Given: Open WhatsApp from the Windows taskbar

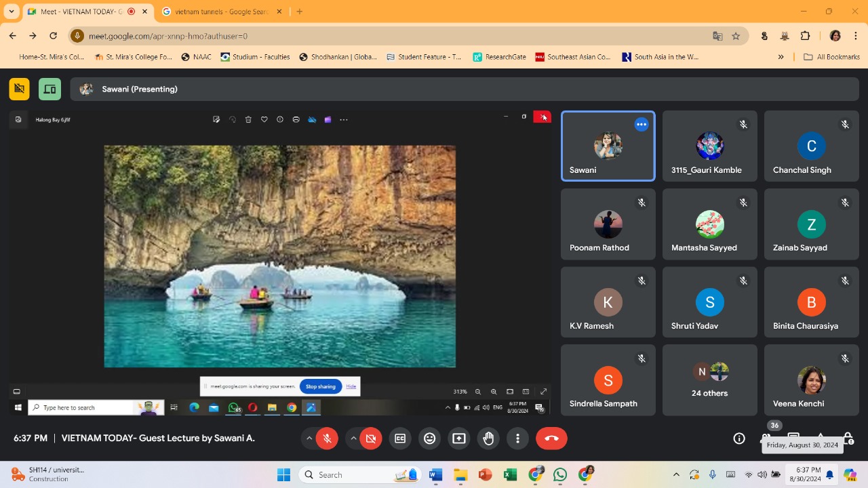Looking at the screenshot, I should [560, 475].
